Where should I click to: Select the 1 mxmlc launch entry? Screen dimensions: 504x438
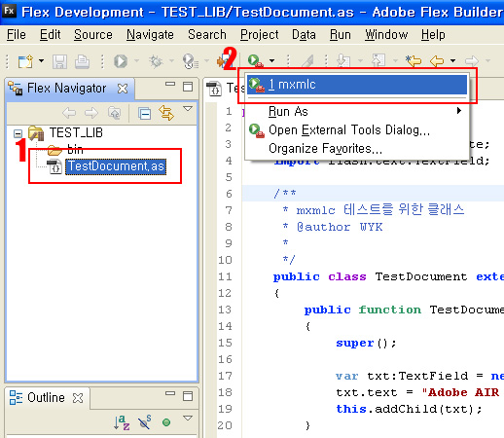357,85
